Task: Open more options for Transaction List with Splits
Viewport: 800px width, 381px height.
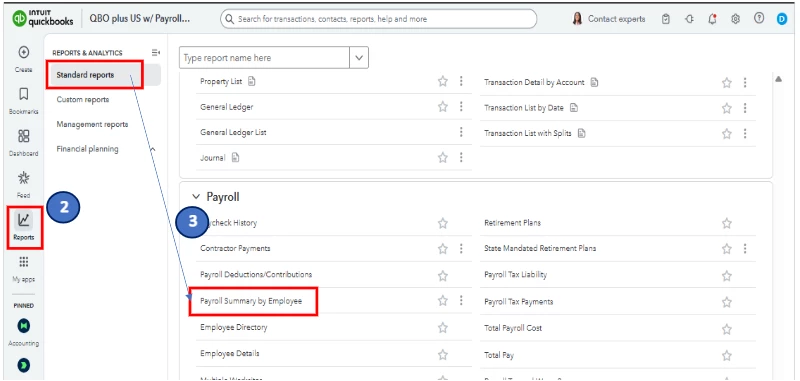Action: pos(745,134)
